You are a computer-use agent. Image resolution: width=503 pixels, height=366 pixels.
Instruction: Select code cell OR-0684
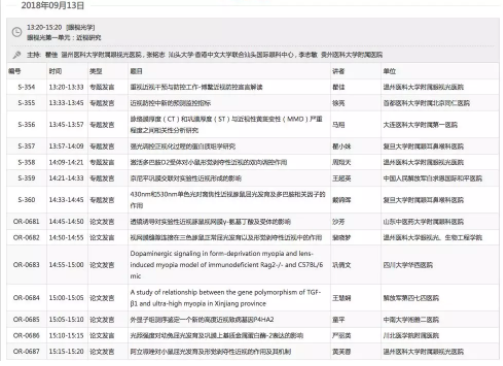26,298
